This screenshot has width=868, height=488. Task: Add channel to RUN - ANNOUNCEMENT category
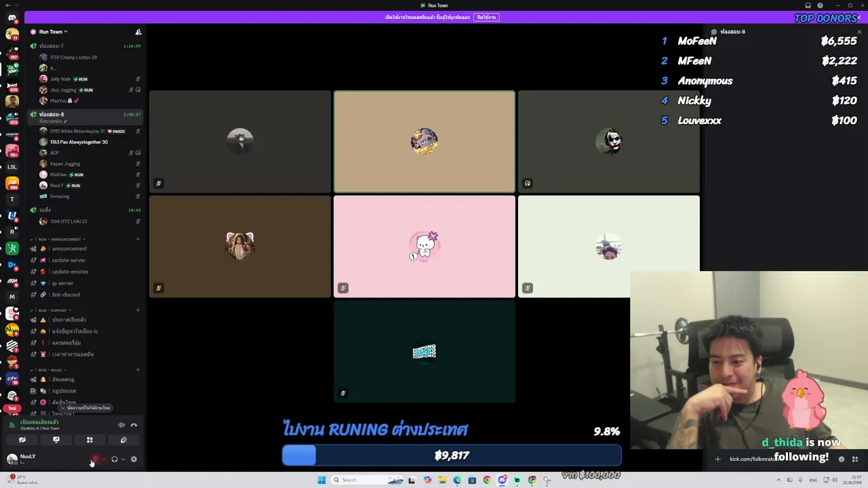click(138, 239)
